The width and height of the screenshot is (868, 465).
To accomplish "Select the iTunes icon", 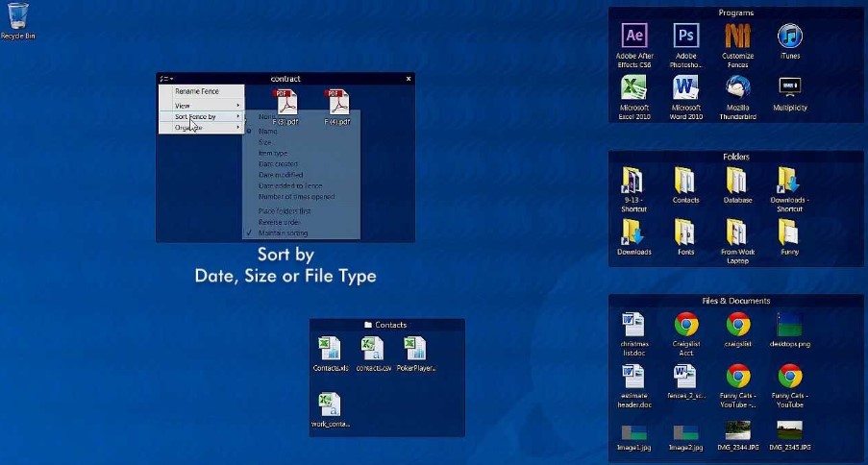I will (x=790, y=37).
